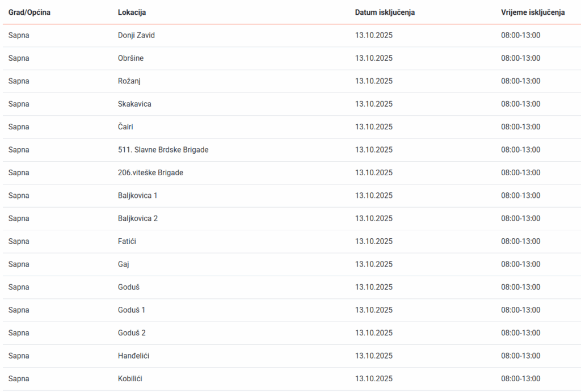Click the Rožanj location entry
581x392 pixels.
129,81
